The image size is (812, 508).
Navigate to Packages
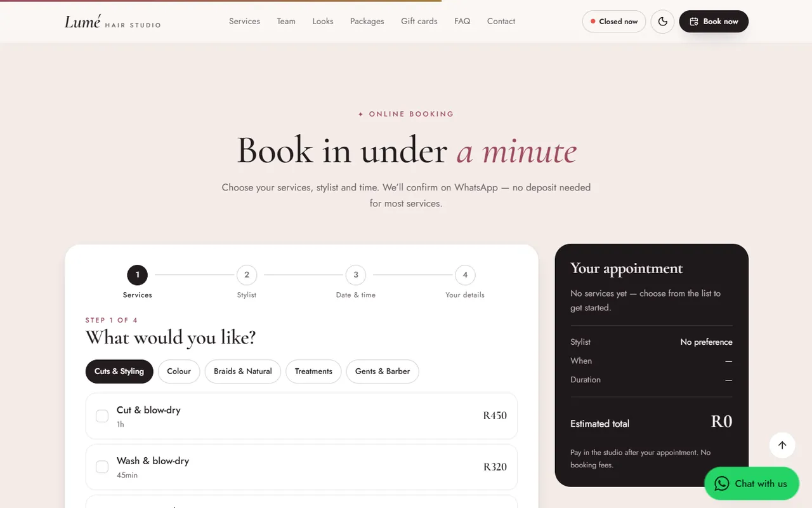(x=367, y=22)
